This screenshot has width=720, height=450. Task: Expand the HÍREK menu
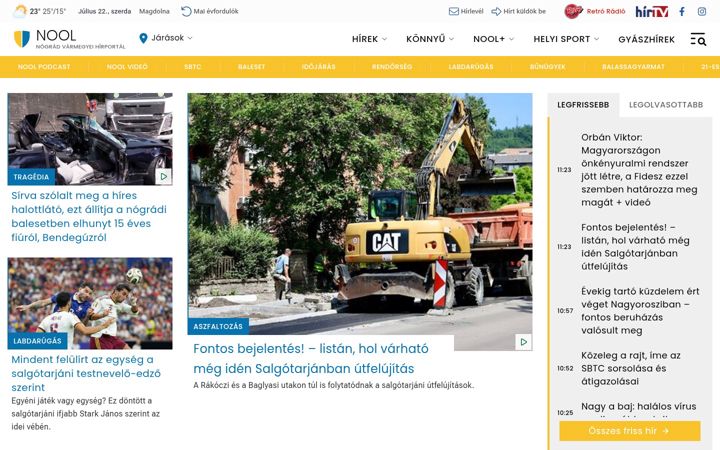369,39
